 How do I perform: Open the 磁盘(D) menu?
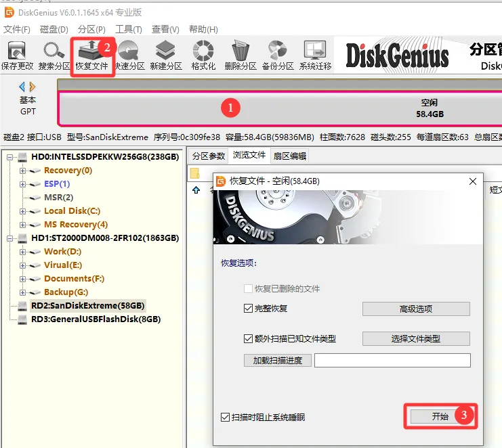54,29
